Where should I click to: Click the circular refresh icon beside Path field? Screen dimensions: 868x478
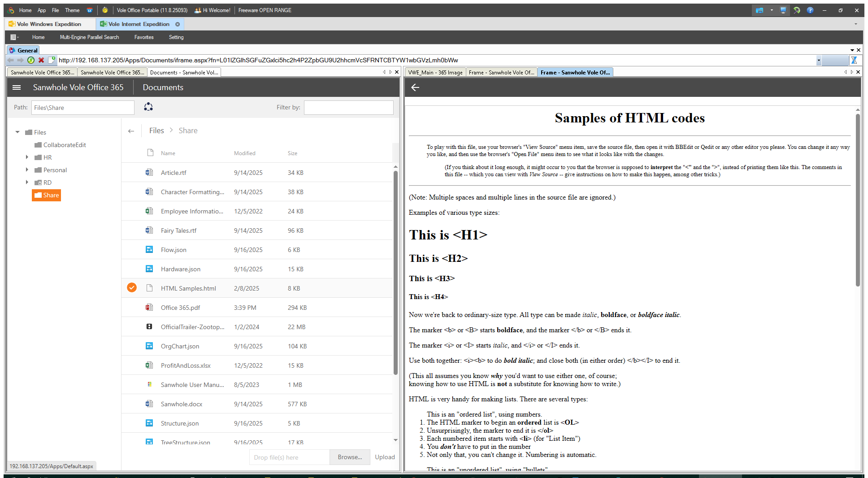[x=148, y=107]
